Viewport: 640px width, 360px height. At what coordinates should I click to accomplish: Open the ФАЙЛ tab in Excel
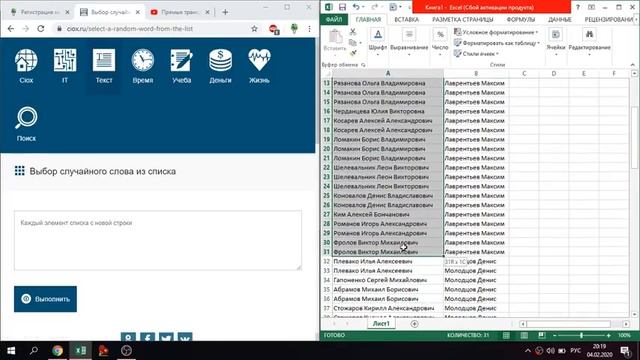click(334, 19)
